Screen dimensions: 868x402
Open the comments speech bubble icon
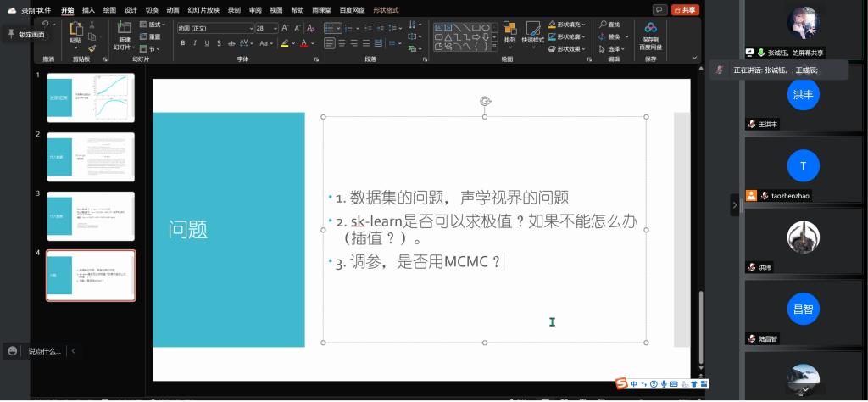pos(659,9)
